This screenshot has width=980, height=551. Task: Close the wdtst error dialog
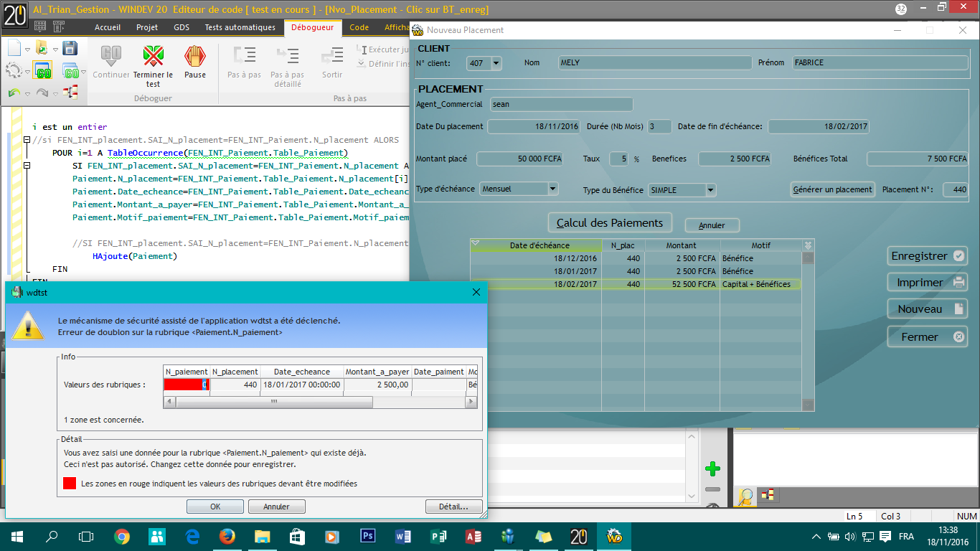tap(476, 292)
